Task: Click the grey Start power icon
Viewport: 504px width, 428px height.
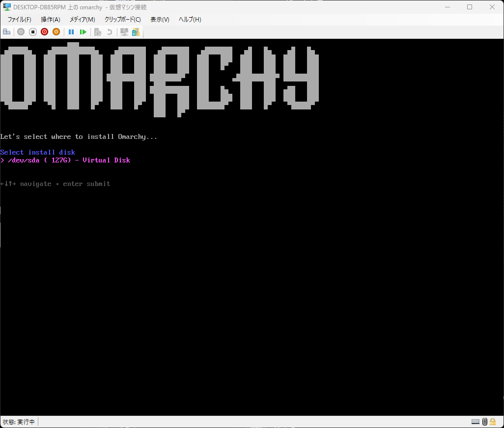Action: pos(21,32)
